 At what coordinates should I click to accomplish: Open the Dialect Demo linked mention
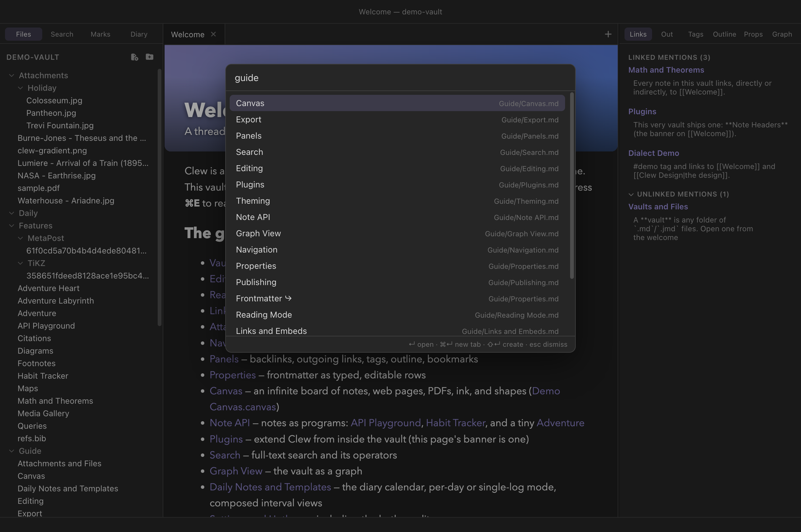point(653,153)
